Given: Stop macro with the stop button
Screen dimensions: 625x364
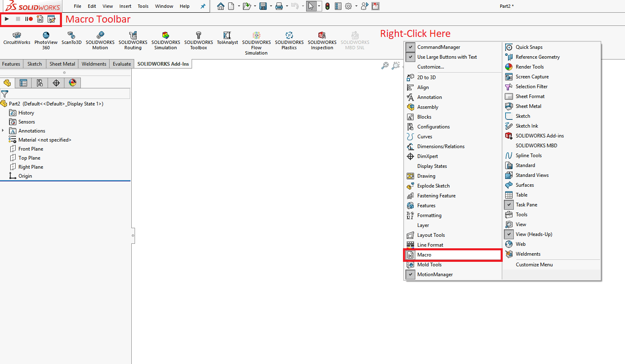Looking at the screenshot, I should pyautogui.click(x=18, y=19).
